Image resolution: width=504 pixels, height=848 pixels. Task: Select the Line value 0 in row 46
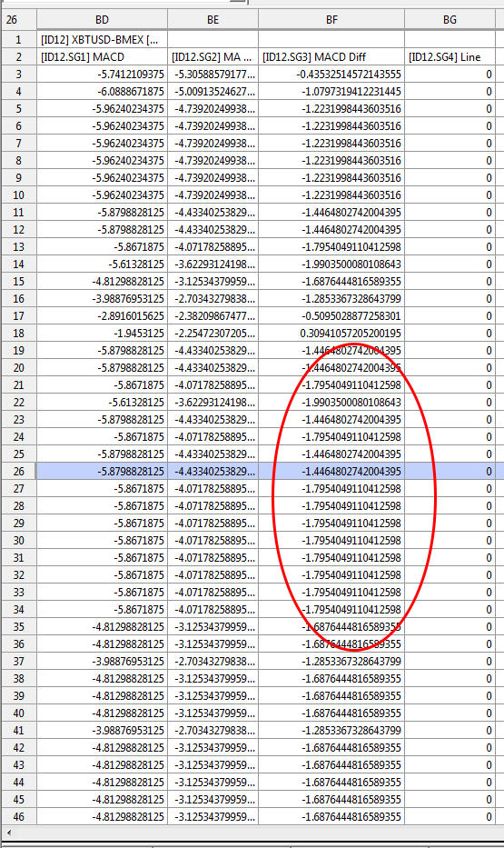point(450,816)
